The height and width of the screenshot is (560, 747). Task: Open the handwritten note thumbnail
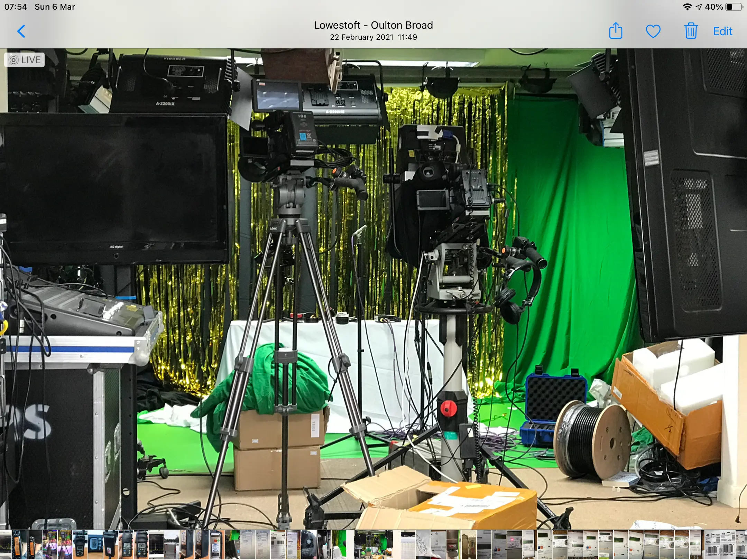(423, 545)
